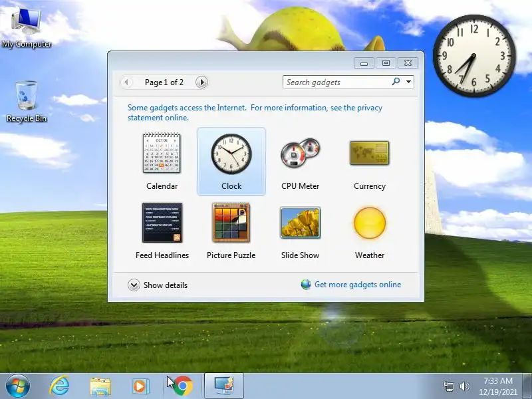The image size is (532, 399).
Task: Click the Desktop Gadgets taskbar button
Action: [224, 386]
